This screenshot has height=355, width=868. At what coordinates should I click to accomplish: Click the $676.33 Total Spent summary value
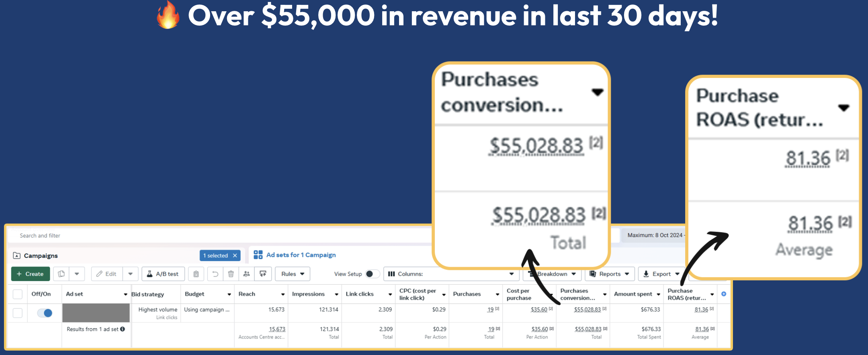pos(651,329)
